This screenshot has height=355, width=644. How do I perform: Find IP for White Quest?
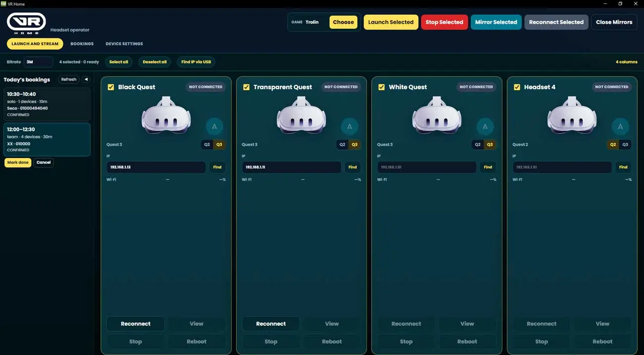[x=487, y=167]
